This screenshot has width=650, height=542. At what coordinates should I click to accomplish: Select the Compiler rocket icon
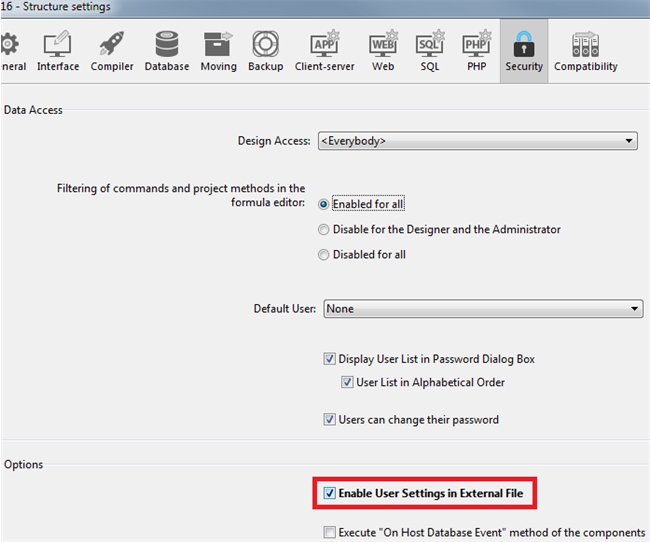[x=112, y=51]
